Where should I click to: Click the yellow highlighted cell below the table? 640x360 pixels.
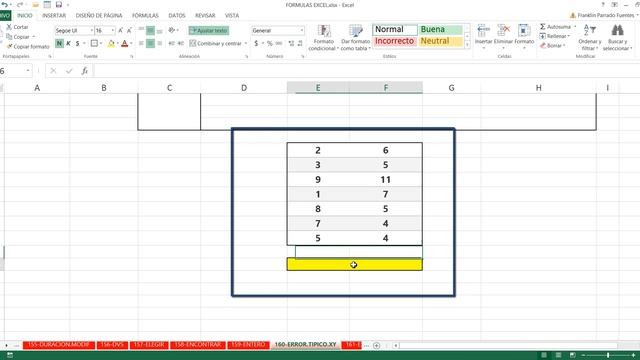[x=354, y=264]
